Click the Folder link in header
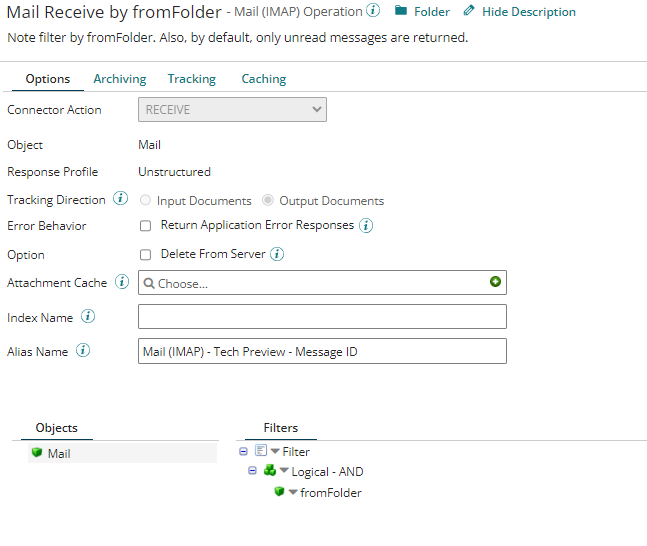The height and width of the screenshot is (546, 647). pos(422,12)
